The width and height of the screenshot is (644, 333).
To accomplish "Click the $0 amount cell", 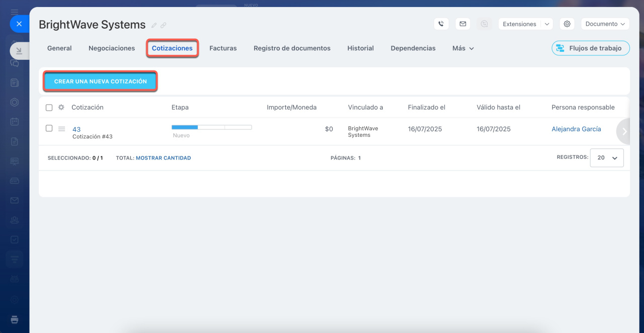I will (x=329, y=129).
